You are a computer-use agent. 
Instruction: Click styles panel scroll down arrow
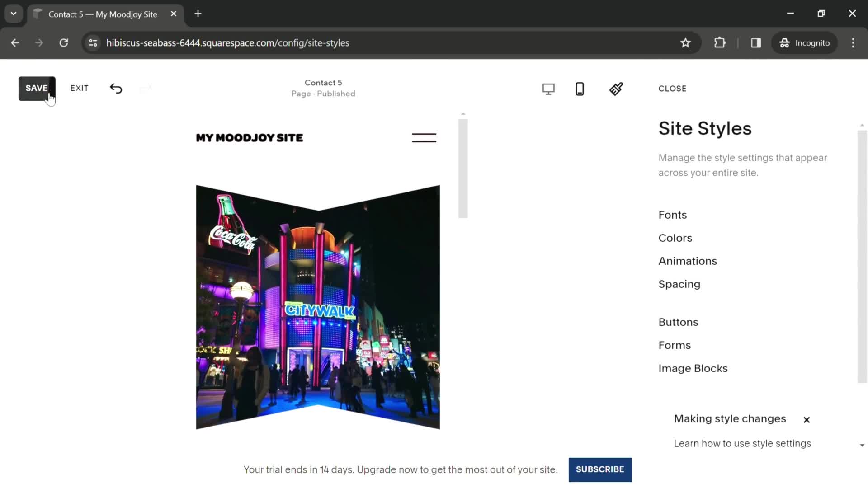[862, 445]
